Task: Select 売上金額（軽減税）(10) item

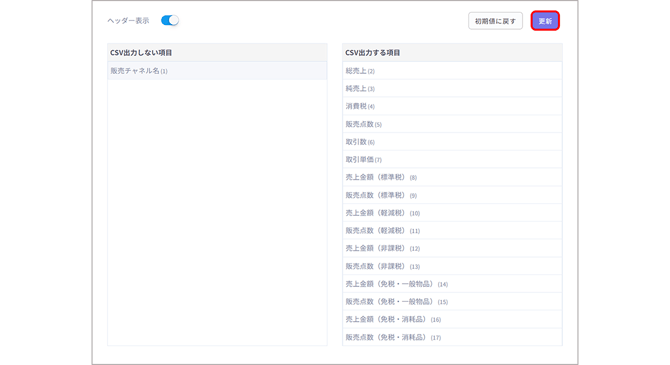Action: click(x=452, y=213)
